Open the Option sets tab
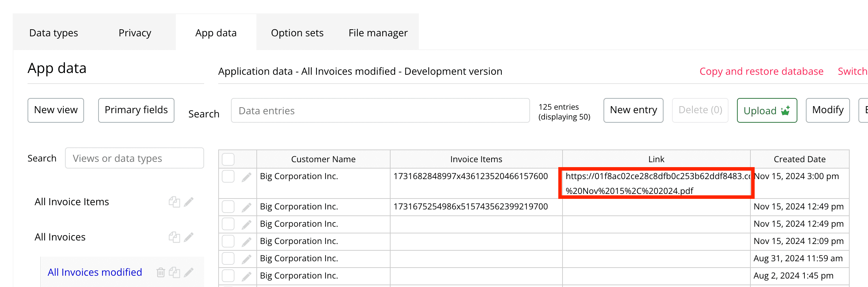Image resolution: width=868 pixels, height=287 pixels. pyautogui.click(x=297, y=33)
